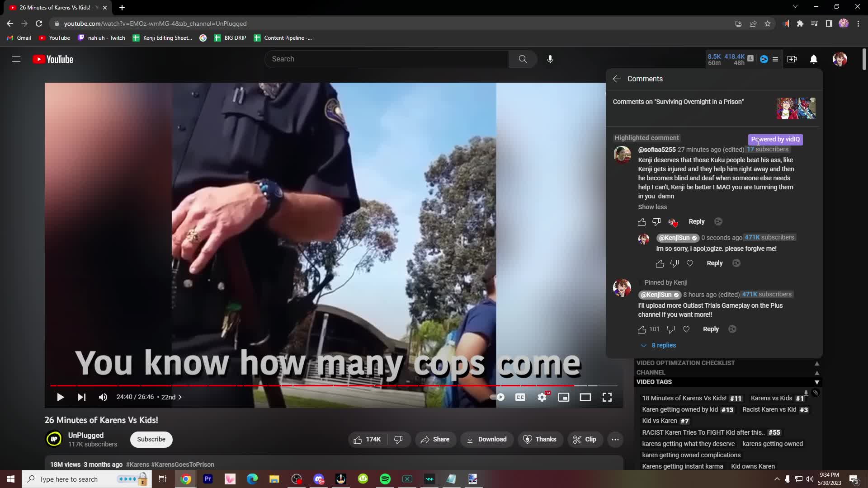
Task: Click the video progress bar
Action: click(316, 385)
